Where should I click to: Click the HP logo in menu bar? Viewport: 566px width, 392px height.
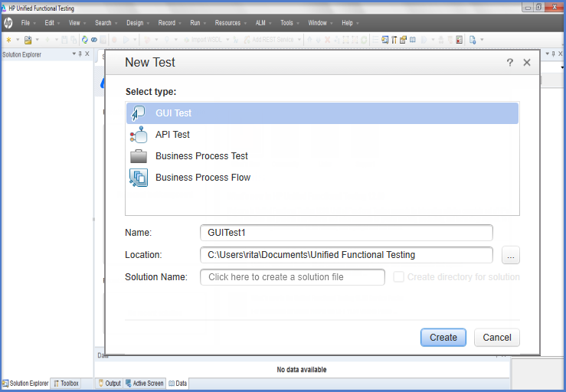(8, 23)
